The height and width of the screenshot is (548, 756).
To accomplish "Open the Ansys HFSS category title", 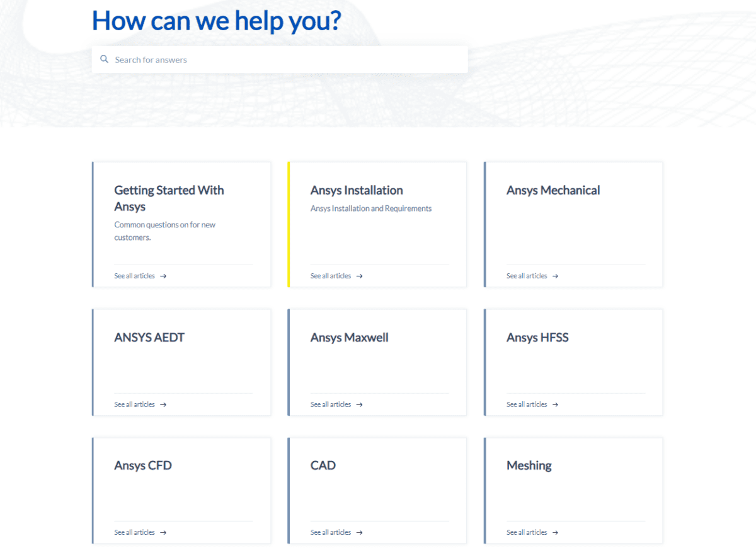I will (x=537, y=338).
